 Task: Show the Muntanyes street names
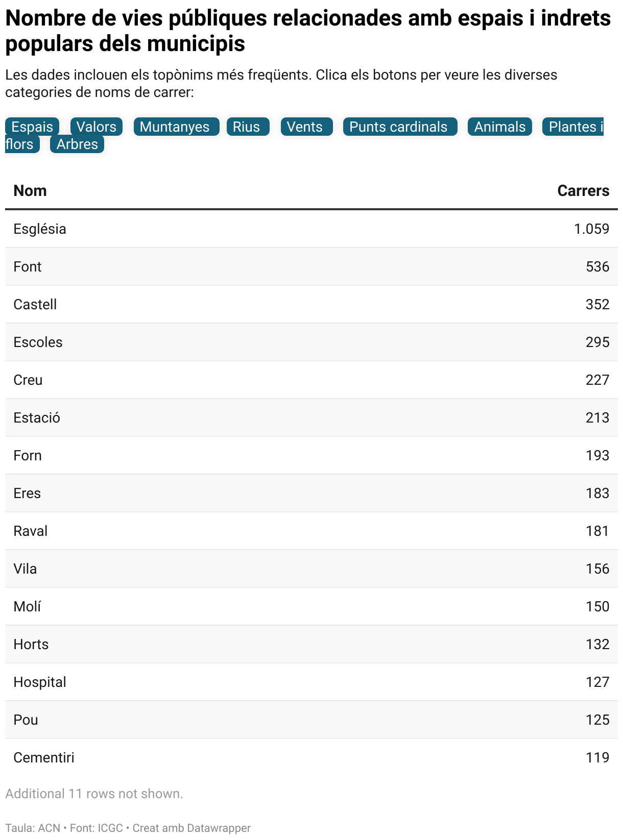[176, 127]
